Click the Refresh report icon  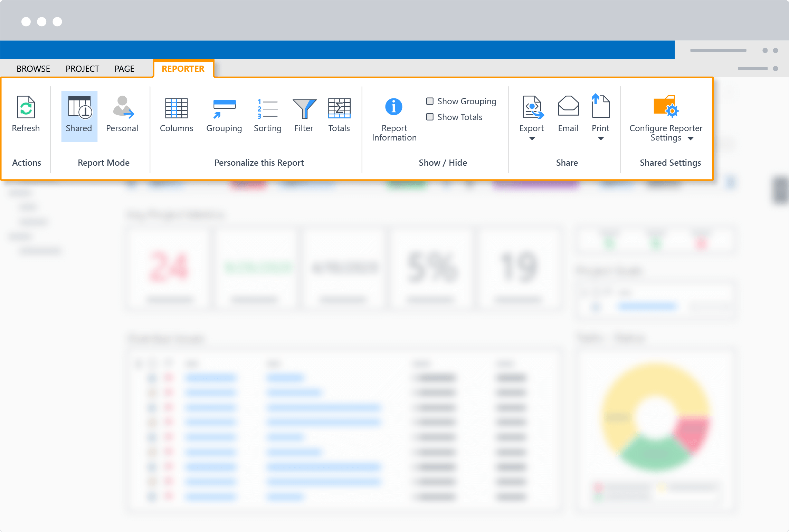[x=26, y=107]
